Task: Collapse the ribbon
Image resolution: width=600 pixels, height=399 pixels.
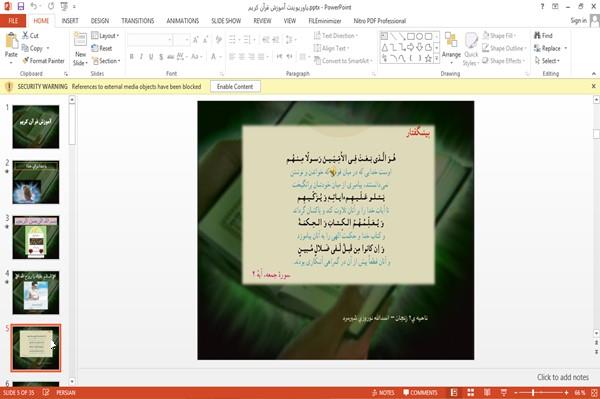Action: point(594,73)
